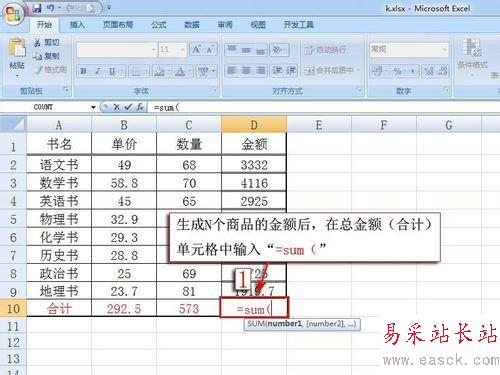
Task: Apply comma style
Action: tap(412, 71)
